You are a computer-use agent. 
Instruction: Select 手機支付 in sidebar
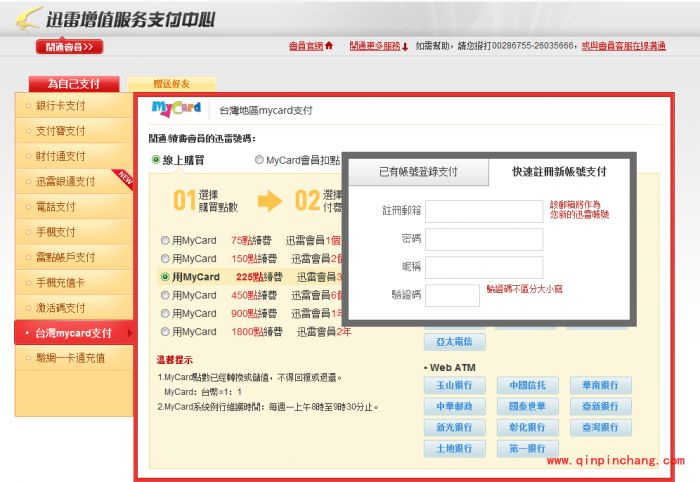coord(74,232)
